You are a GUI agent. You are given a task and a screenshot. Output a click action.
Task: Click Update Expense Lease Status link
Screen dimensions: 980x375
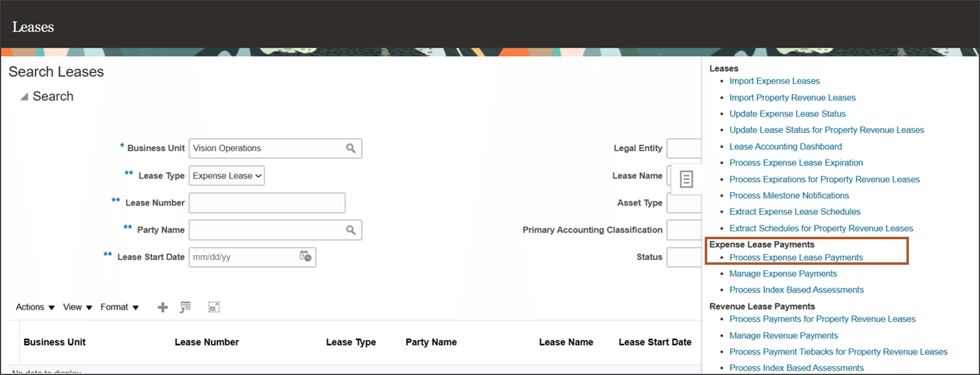(787, 114)
